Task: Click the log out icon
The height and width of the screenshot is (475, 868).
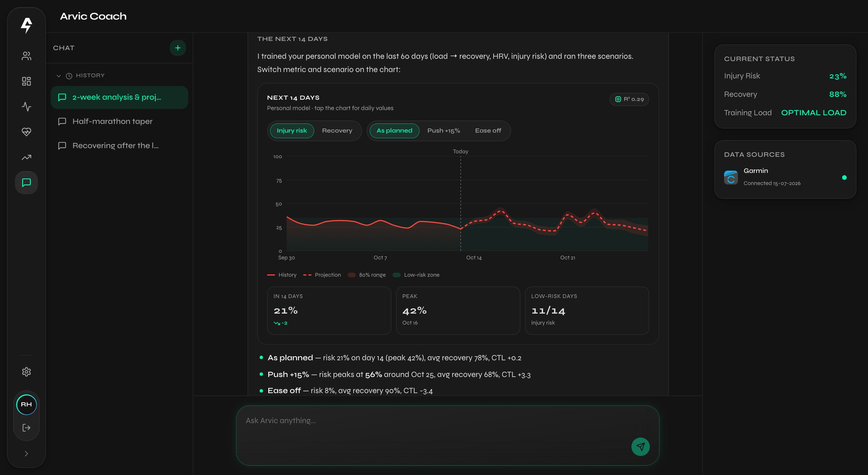Action: click(27, 428)
